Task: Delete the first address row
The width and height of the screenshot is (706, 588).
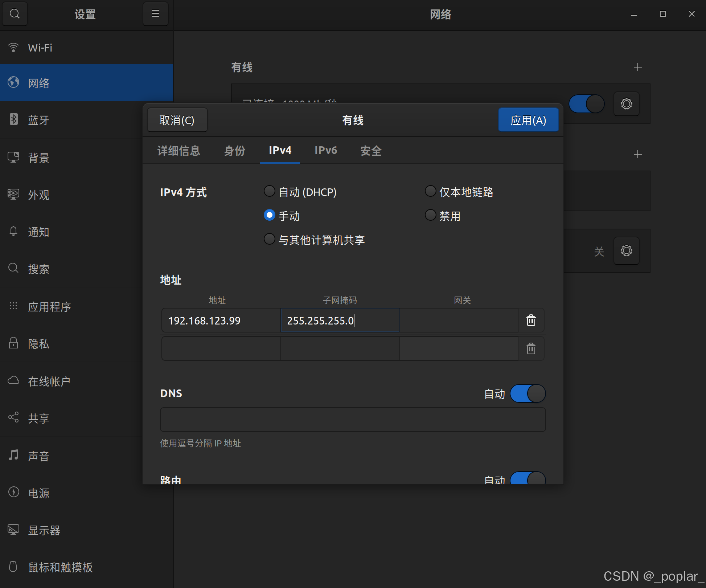Action: coord(531,320)
